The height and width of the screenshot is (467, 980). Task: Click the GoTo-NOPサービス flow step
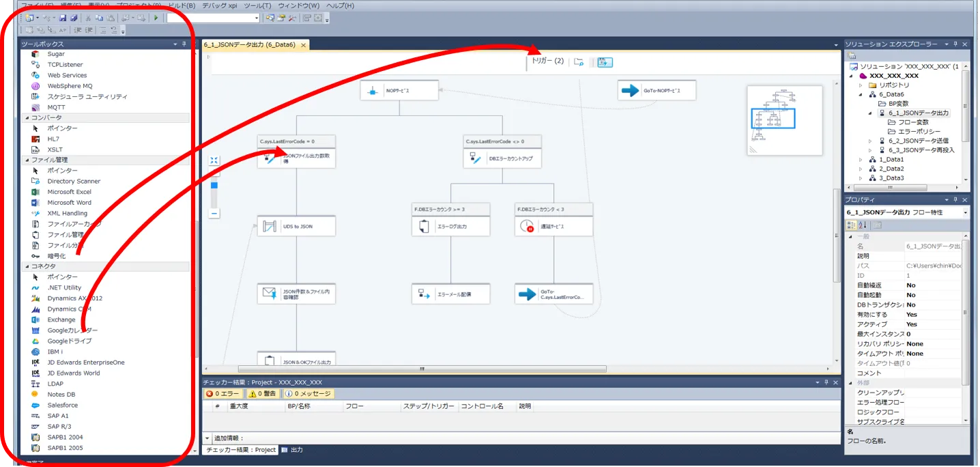pos(657,90)
